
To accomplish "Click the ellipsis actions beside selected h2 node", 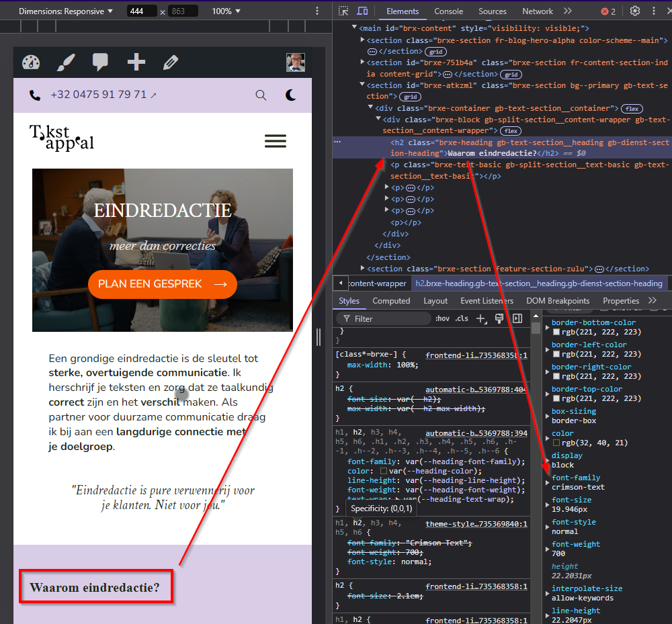I will (x=338, y=142).
